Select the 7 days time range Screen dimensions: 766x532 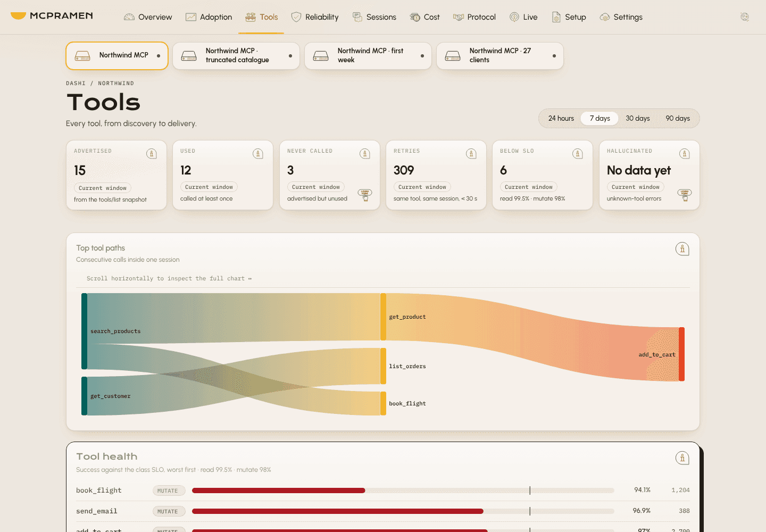tap(600, 118)
